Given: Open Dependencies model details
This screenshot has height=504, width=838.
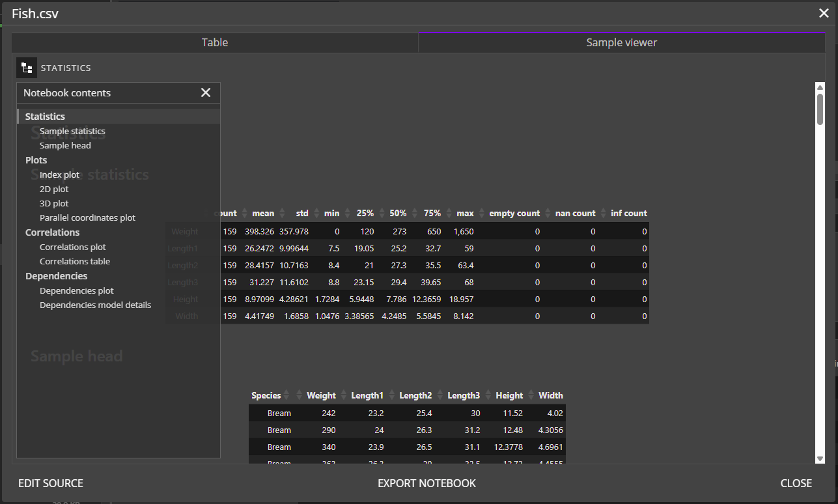Looking at the screenshot, I should (95, 305).
